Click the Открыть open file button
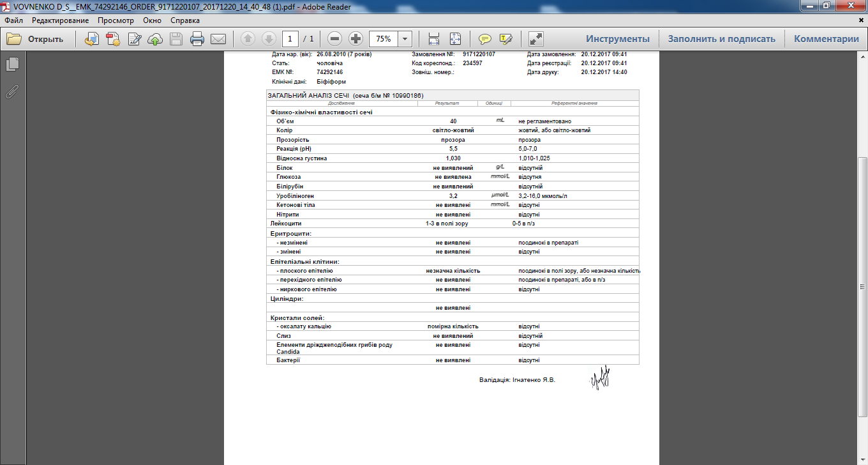This screenshot has height=465, width=868. [x=36, y=39]
